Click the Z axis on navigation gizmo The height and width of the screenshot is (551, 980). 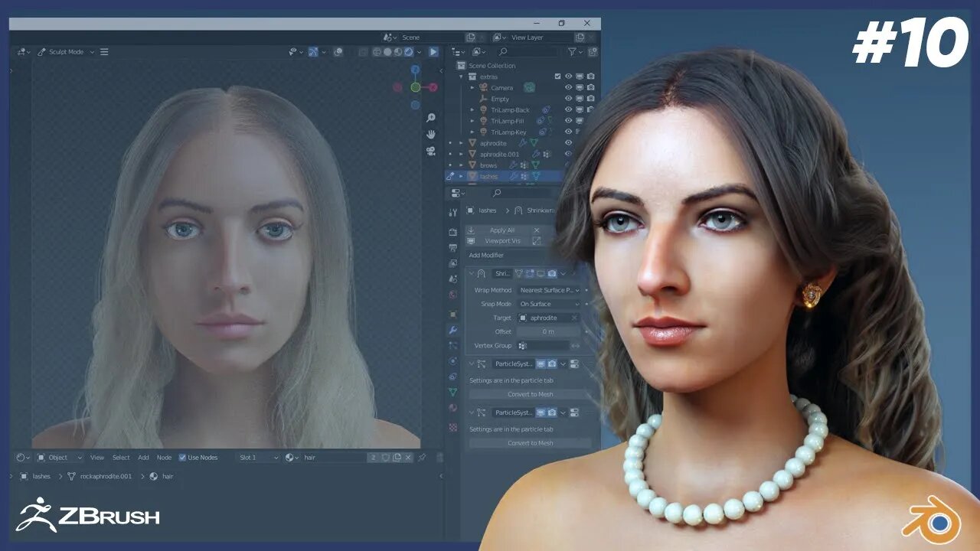[415, 69]
